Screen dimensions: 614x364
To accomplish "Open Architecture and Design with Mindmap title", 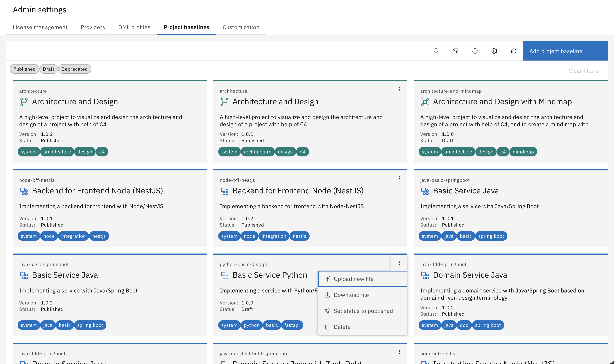I will pos(502,102).
